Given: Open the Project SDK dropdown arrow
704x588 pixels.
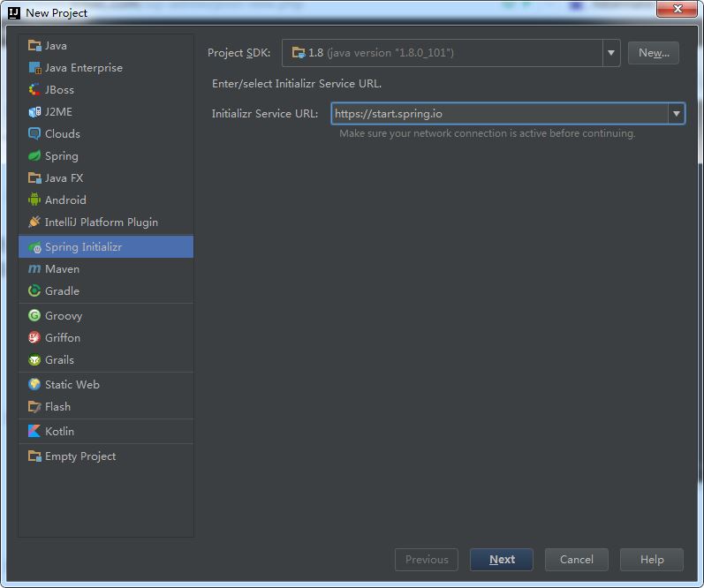Looking at the screenshot, I should click(610, 53).
